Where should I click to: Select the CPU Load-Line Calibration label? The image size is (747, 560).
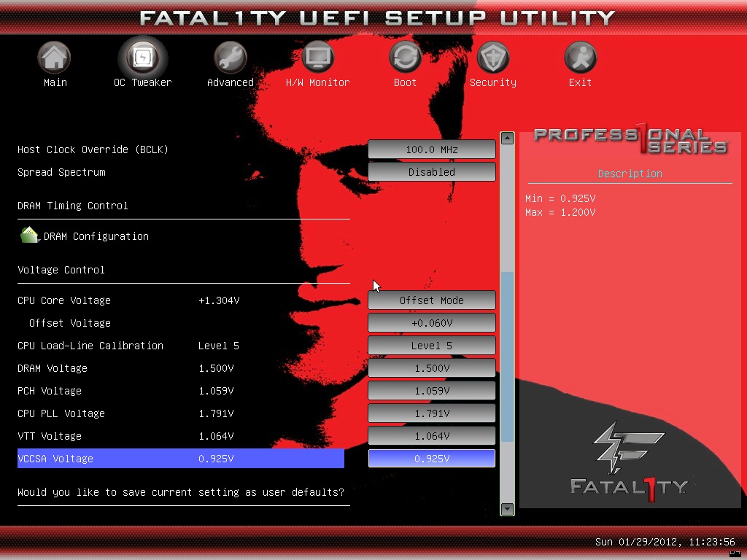tap(90, 346)
